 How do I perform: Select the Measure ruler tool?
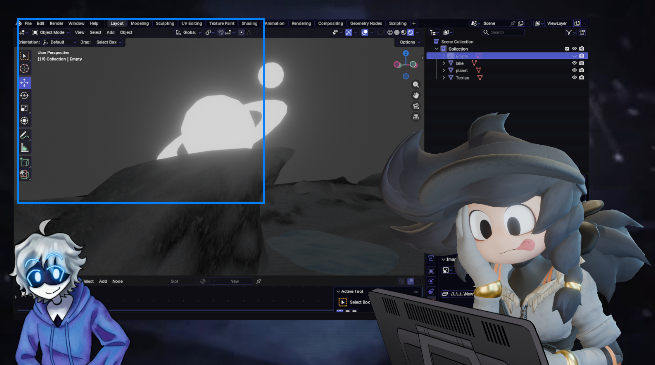(25, 147)
